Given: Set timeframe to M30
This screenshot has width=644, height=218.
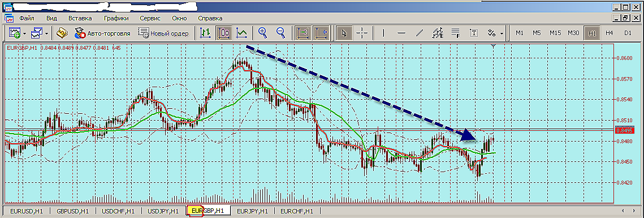Looking at the screenshot, I should click(x=574, y=33).
